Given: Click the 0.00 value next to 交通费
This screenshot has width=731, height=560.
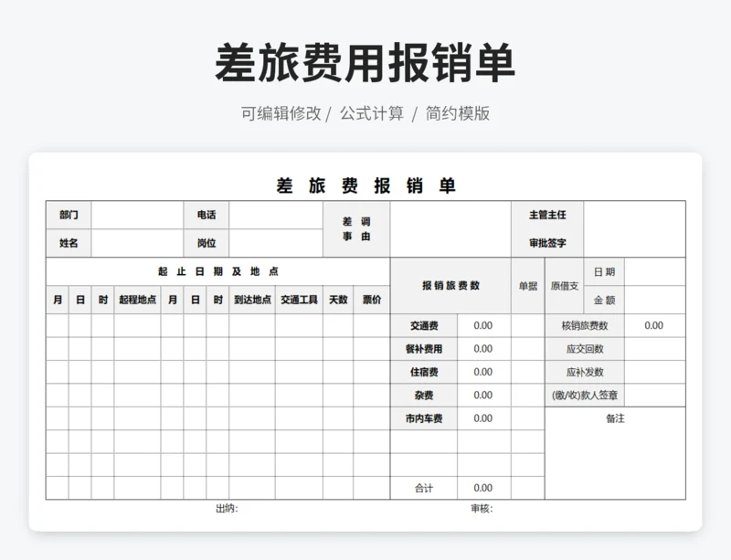Looking at the screenshot, I should click(483, 326).
